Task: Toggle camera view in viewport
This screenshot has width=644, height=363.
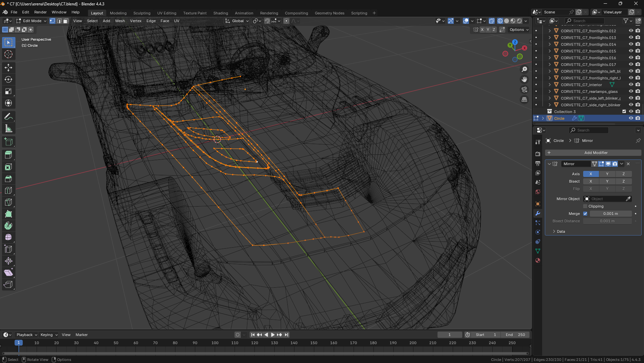Action: [x=524, y=89]
